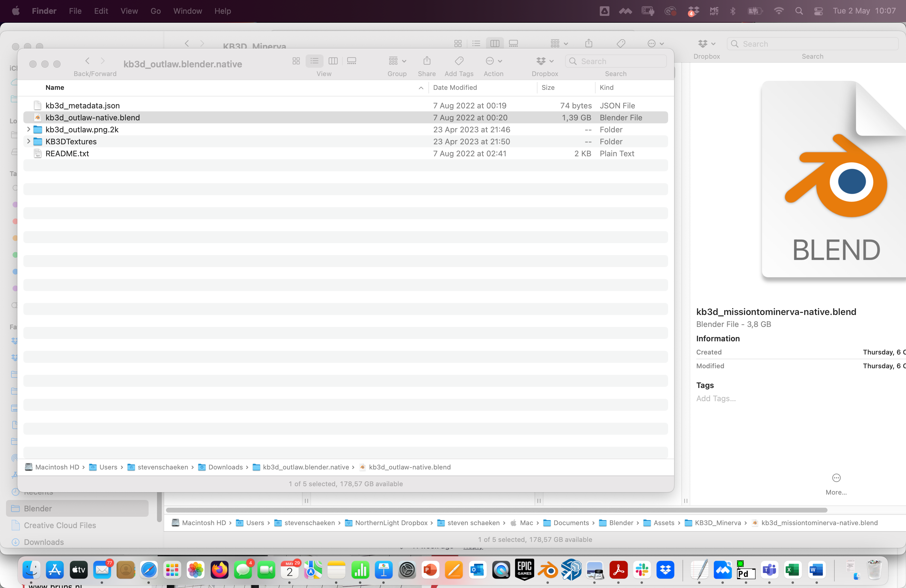Open the Edit menu
Screen dimensions: 906x588
(x=101, y=11)
